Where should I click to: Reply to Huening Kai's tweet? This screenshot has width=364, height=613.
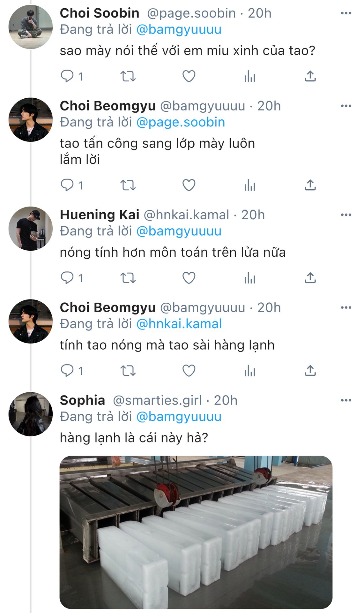67,278
